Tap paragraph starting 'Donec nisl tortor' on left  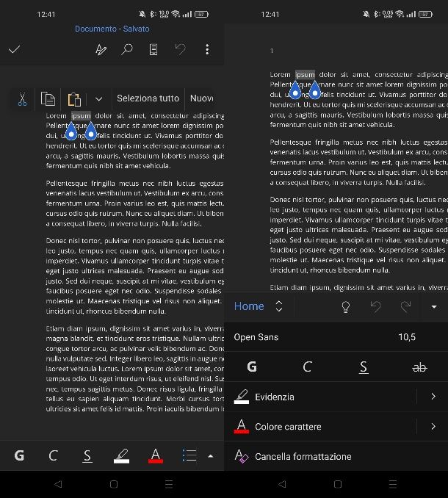[x=135, y=275]
